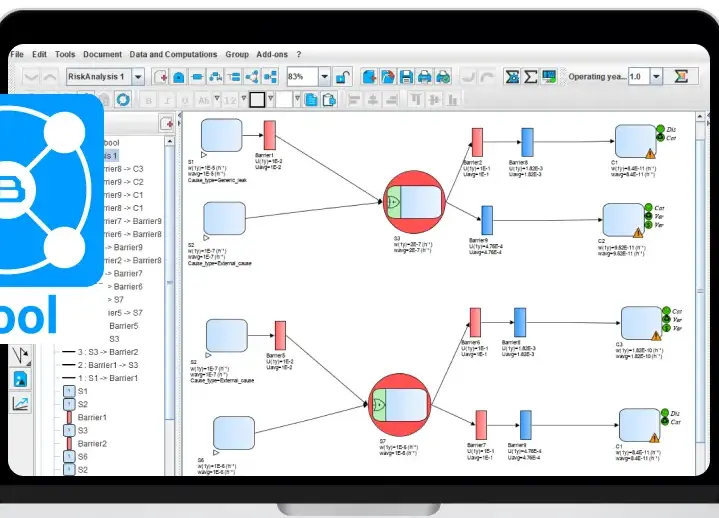Click the picture icon in left sidebar
The width and height of the screenshot is (719, 518).
click(x=21, y=379)
